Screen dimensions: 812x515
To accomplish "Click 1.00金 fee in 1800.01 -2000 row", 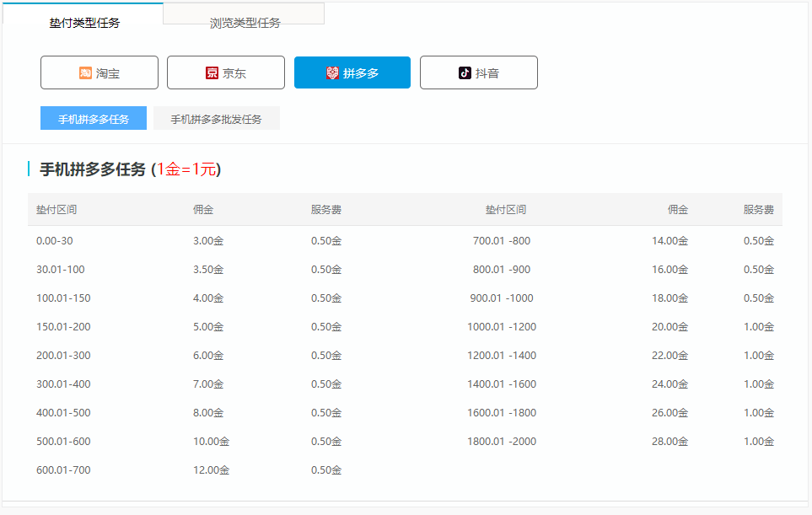I will pyautogui.click(x=759, y=442).
